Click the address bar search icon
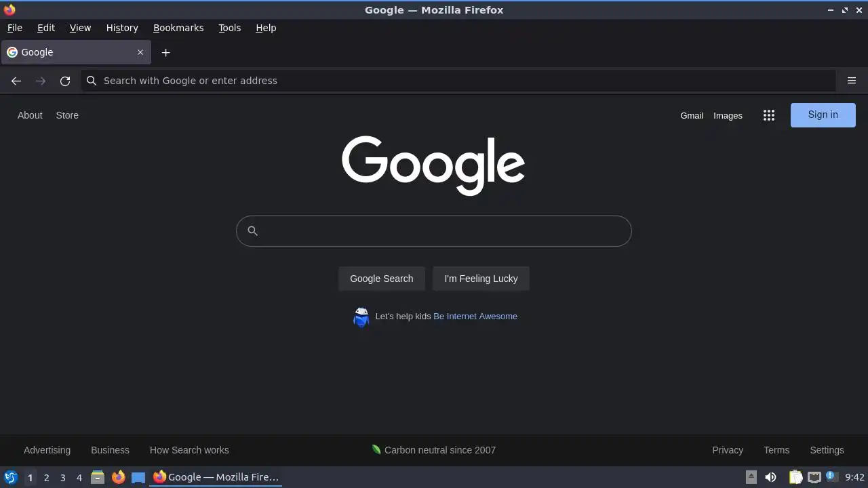The image size is (868, 488). click(92, 81)
